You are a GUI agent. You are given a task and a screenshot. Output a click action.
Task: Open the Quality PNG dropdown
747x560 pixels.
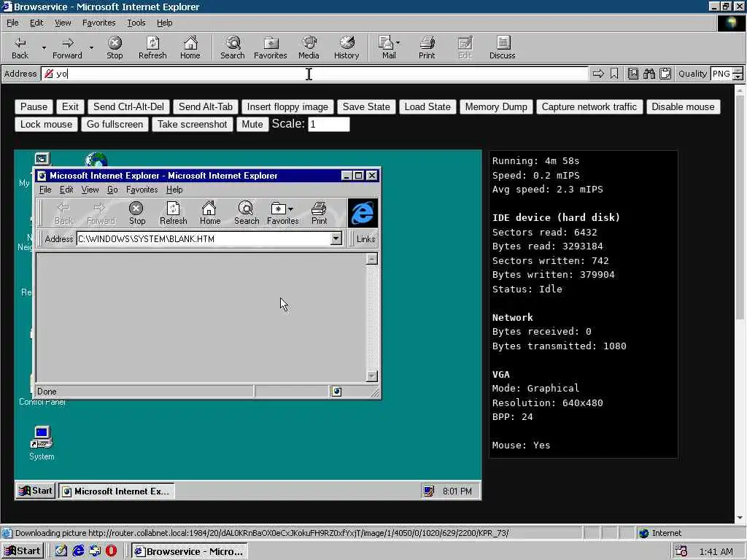point(738,74)
